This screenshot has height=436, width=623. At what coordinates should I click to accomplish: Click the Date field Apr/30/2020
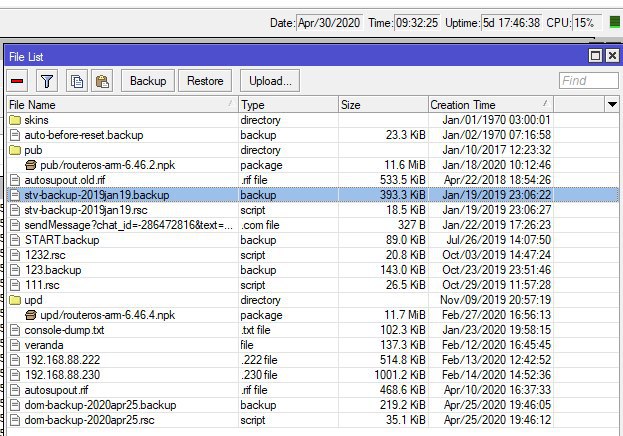(x=329, y=23)
